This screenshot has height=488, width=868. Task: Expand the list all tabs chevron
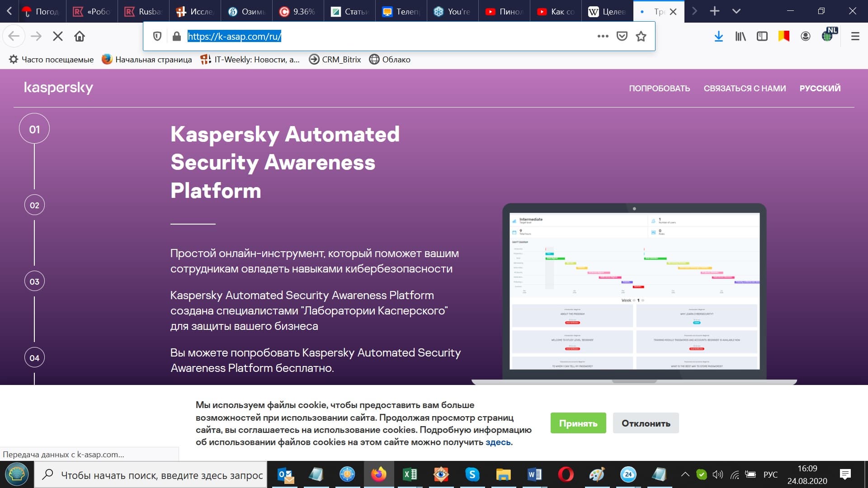click(x=736, y=11)
